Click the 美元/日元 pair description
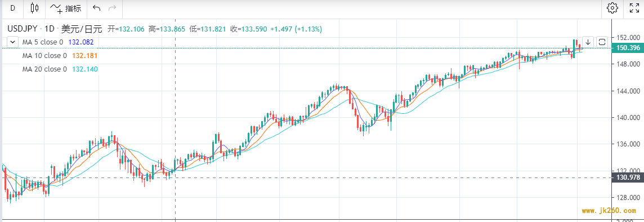The height and width of the screenshot is (222, 644). 81,29
